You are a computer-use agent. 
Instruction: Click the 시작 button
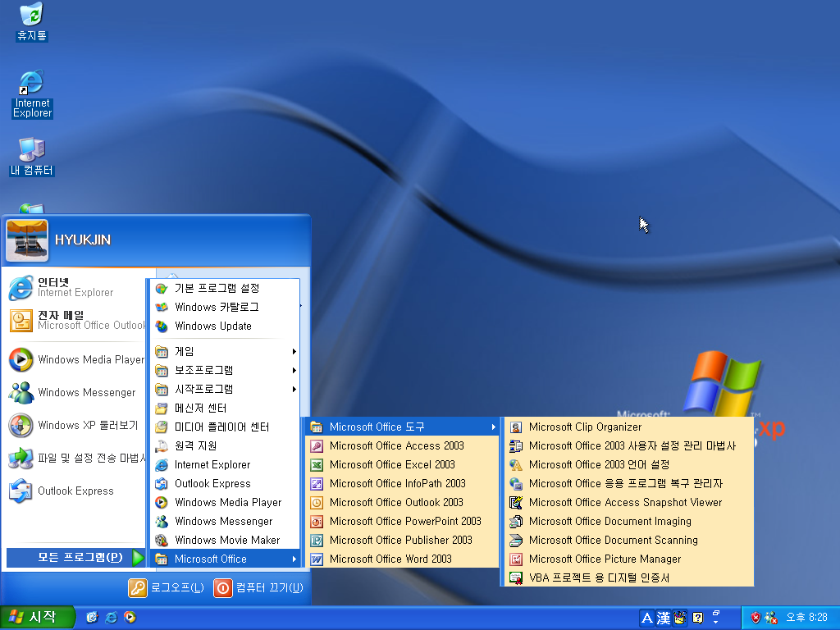coord(36,618)
